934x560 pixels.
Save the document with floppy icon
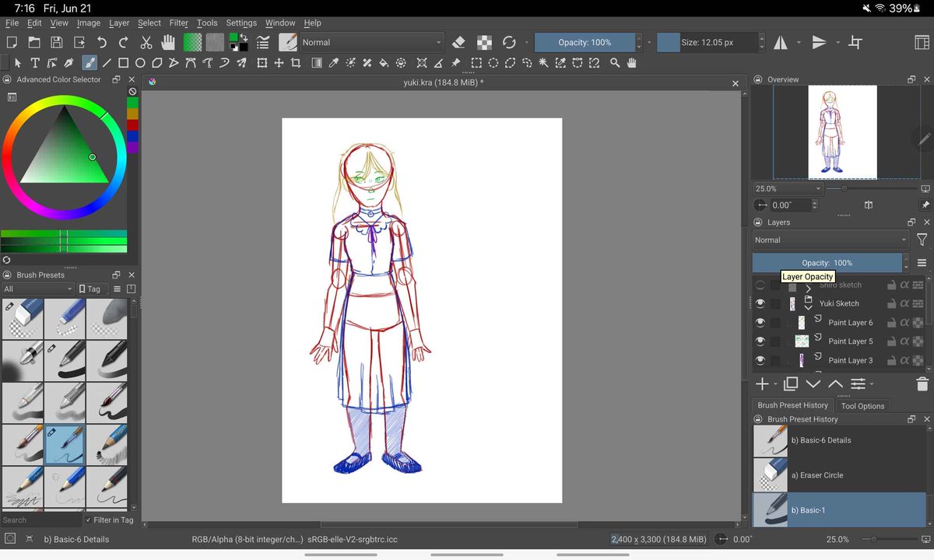click(57, 43)
